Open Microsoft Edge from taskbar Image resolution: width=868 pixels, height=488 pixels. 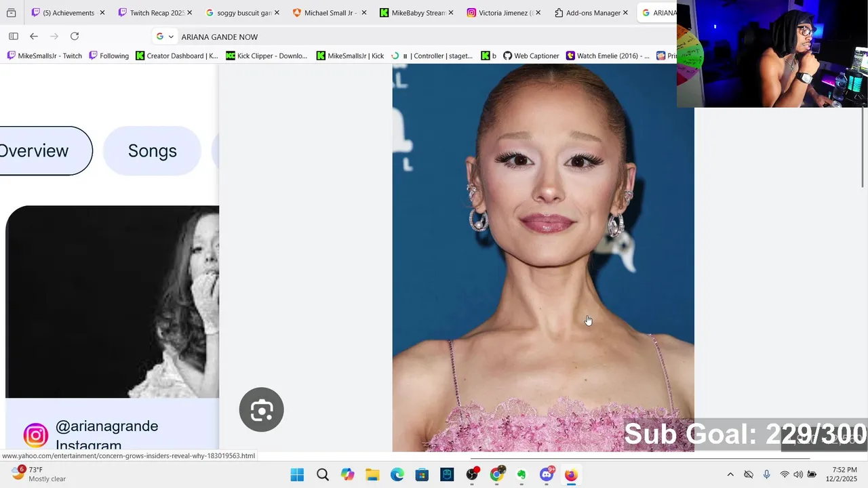pos(397,474)
